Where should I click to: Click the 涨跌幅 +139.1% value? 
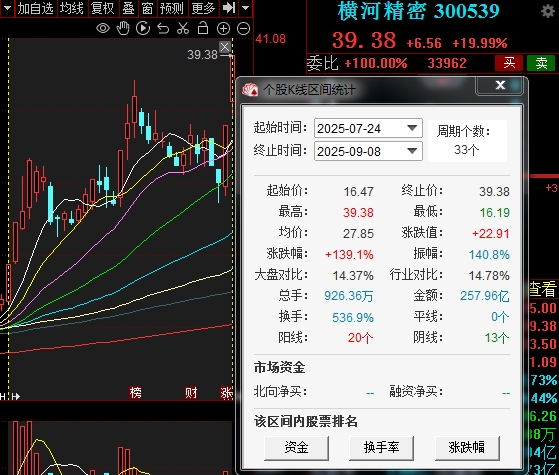[x=349, y=255]
